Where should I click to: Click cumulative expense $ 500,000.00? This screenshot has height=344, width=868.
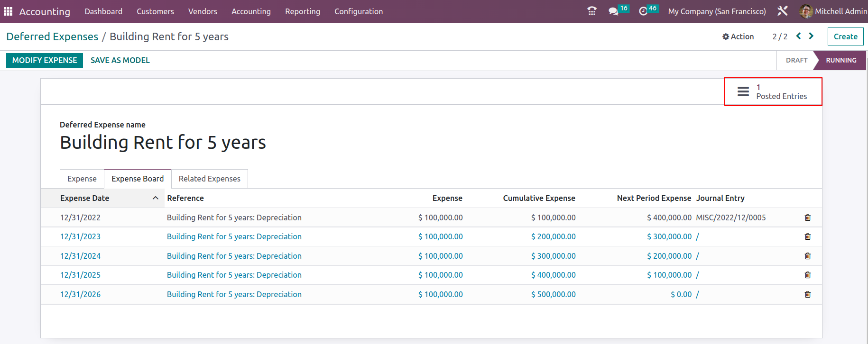(x=553, y=294)
